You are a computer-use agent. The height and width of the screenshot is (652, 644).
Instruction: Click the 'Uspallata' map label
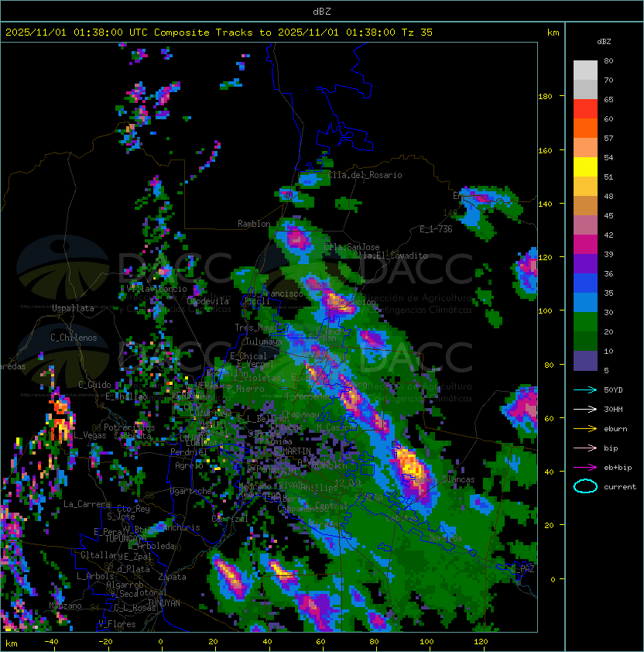73,308
